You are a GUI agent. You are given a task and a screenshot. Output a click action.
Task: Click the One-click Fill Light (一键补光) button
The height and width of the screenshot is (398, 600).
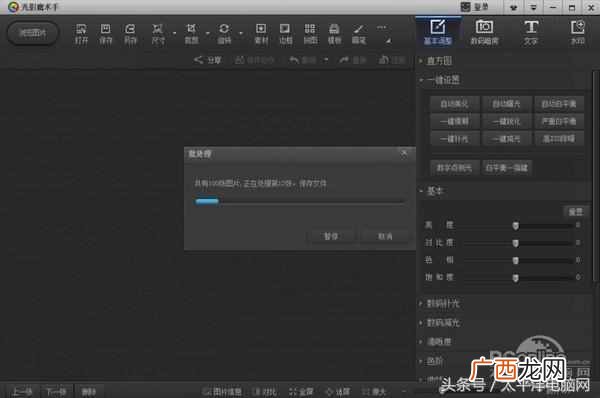454,139
